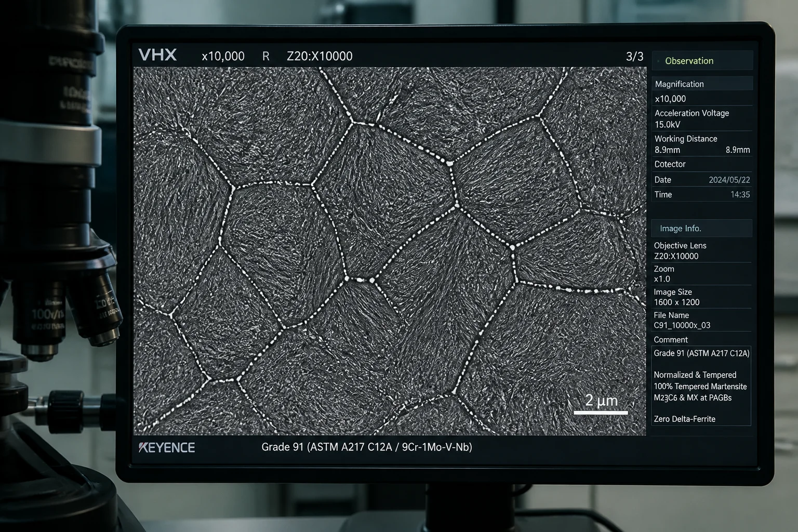Screen dimensions: 798x532
Task: Click the Image Size label
Action: click(x=673, y=292)
